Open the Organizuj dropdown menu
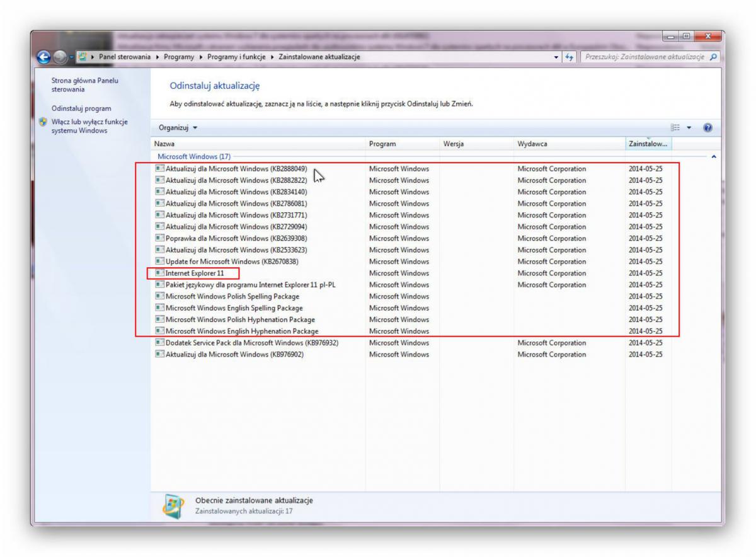The width and height of the screenshot is (756, 557). (178, 128)
